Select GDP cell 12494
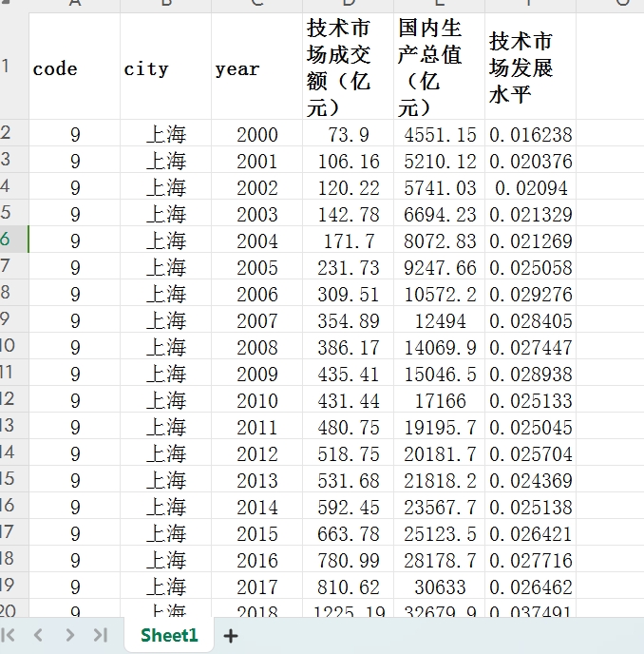 (x=440, y=320)
